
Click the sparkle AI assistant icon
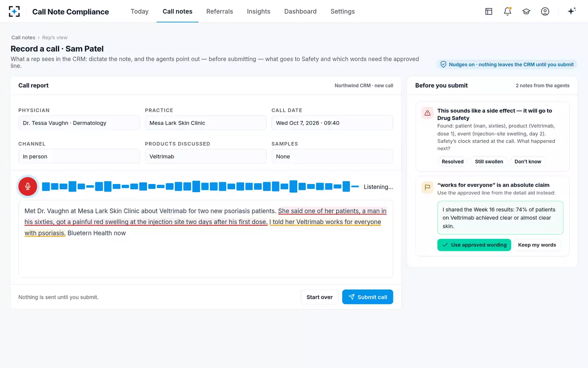[x=572, y=11]
